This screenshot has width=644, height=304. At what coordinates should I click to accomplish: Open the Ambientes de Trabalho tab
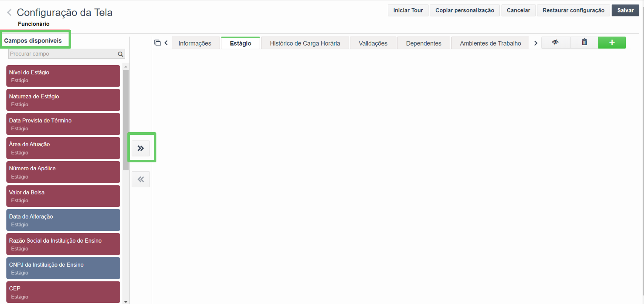[490, 43]
